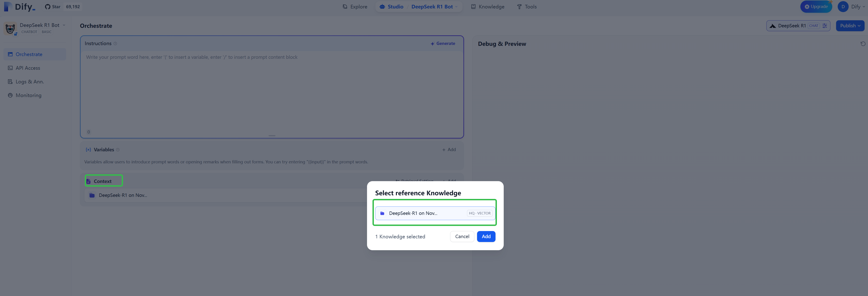Click the 69,192 star count
This screenshot has height=296, width=868.
73,7
